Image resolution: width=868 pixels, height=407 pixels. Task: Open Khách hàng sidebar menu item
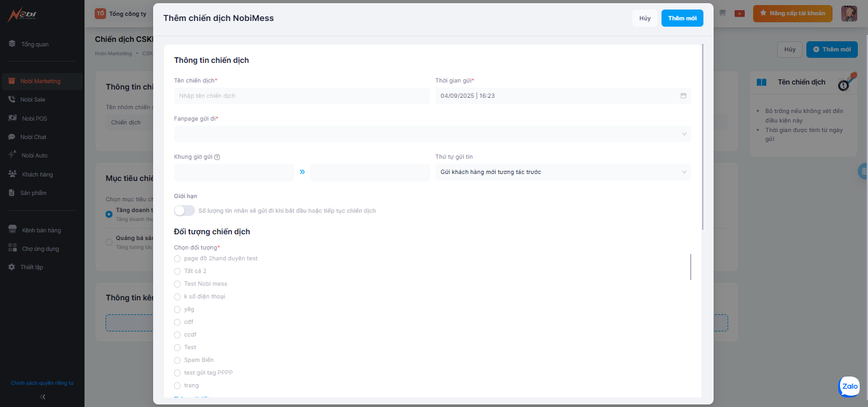pos(37,174)
